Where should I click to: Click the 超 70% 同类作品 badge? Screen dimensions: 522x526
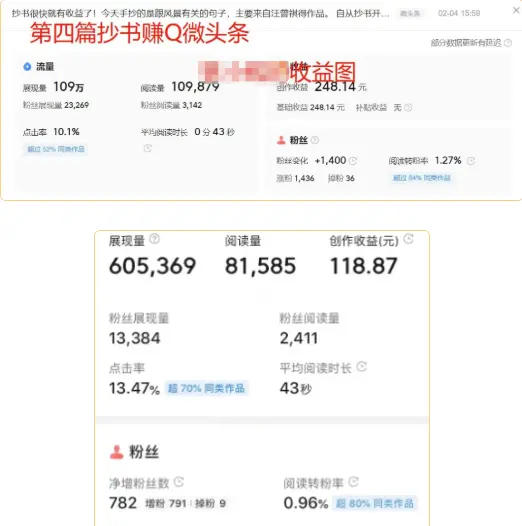click(x=206, y=388)
